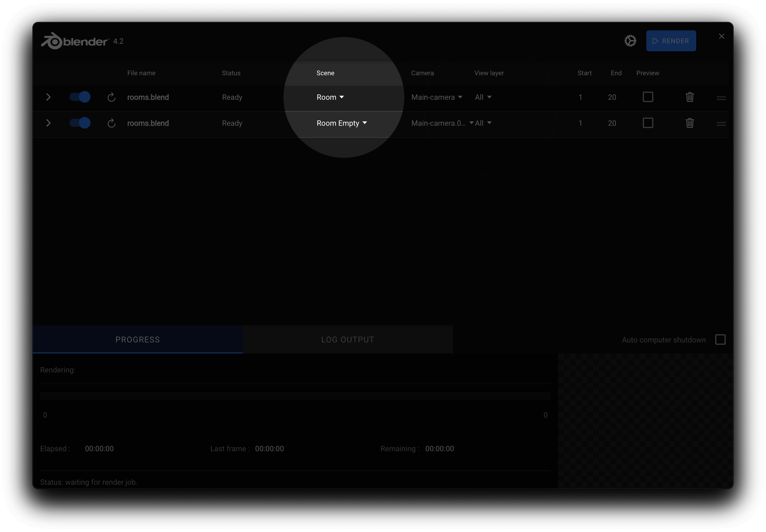
Task: Select the PROGRESS tab
Action: (139, 339)
